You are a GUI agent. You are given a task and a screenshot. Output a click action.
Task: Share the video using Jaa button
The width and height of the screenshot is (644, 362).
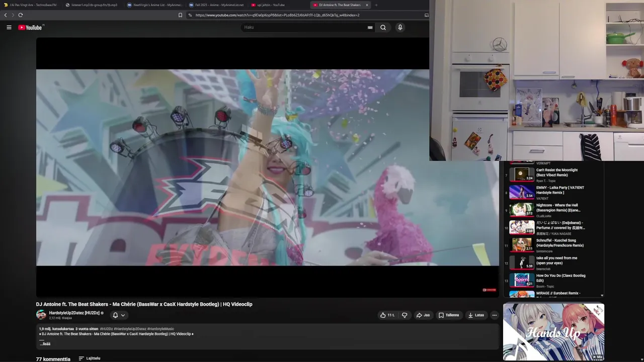point(423,315)
